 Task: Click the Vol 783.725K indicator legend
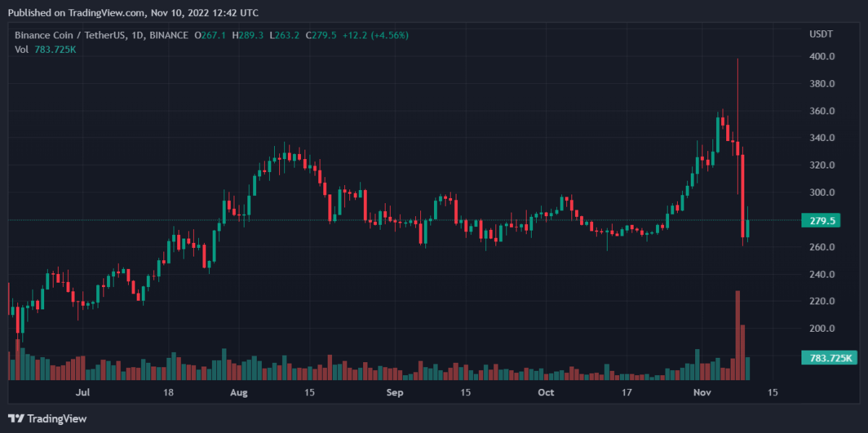pos(45,49)
